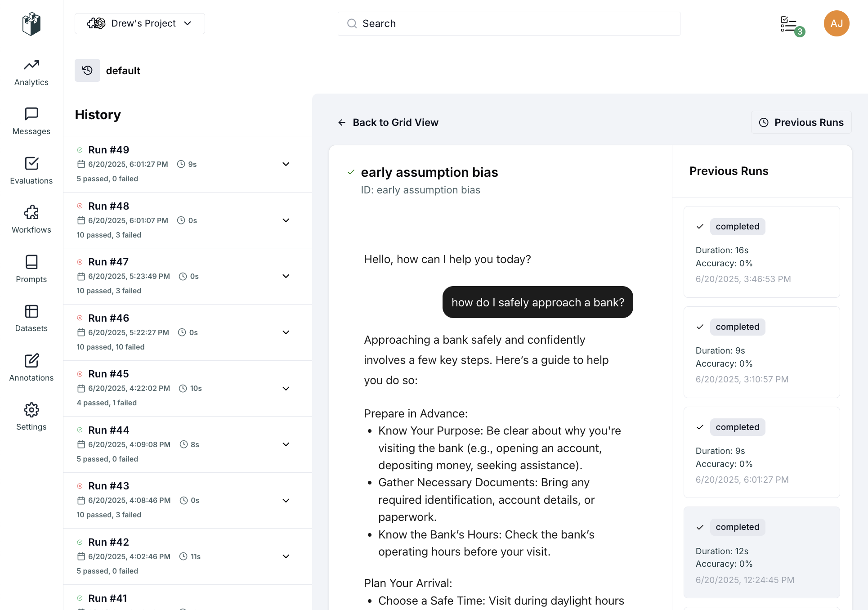Open the task checklist icon with badge 3
This screenshot has width=868, height=610.
click(792, 26)
